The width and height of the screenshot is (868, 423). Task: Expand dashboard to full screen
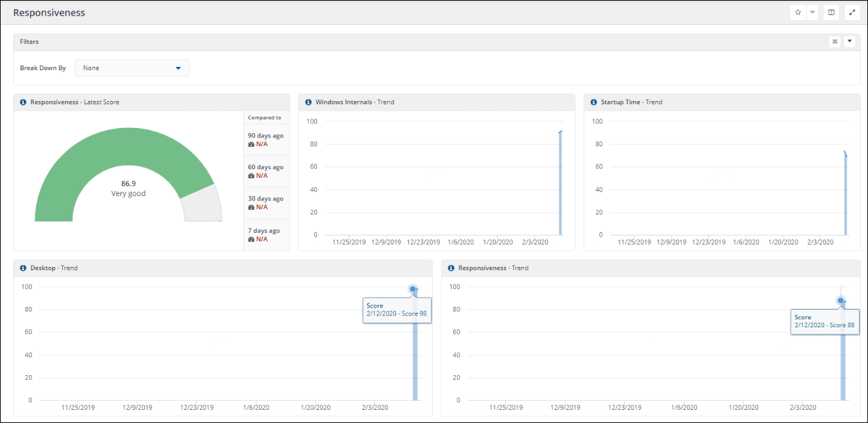tap(852, 12)
